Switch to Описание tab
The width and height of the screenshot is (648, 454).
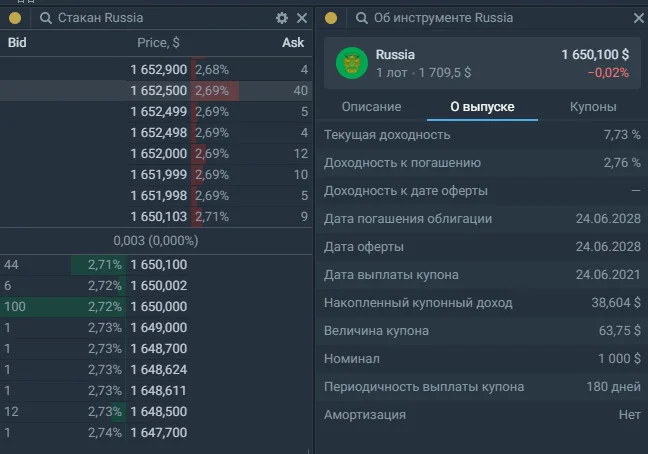coord(371,107)
